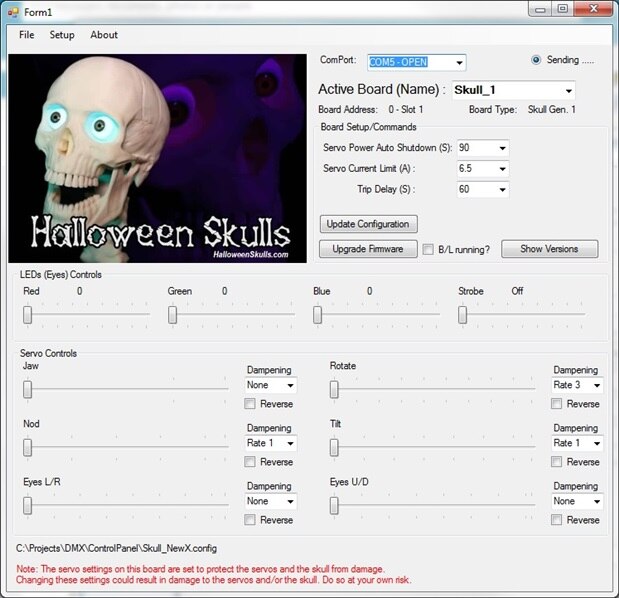This screenshot has height=598, width=619.
Task: Click the Nod servo slider handle
Action: [27, 447]
